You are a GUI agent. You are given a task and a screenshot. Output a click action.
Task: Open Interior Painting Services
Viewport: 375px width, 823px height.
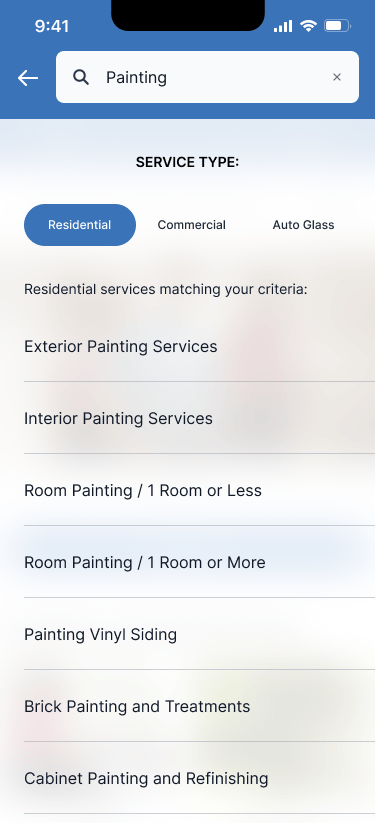(x=200, y=418)
